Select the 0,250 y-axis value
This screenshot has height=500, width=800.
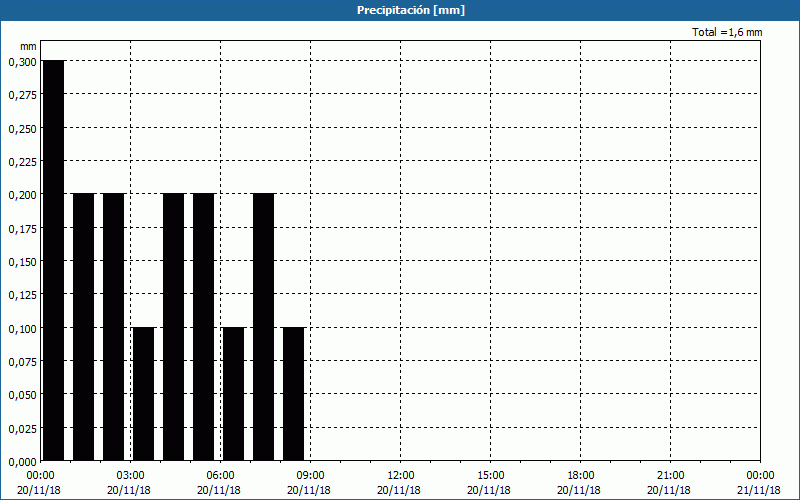tap(22, 129)
